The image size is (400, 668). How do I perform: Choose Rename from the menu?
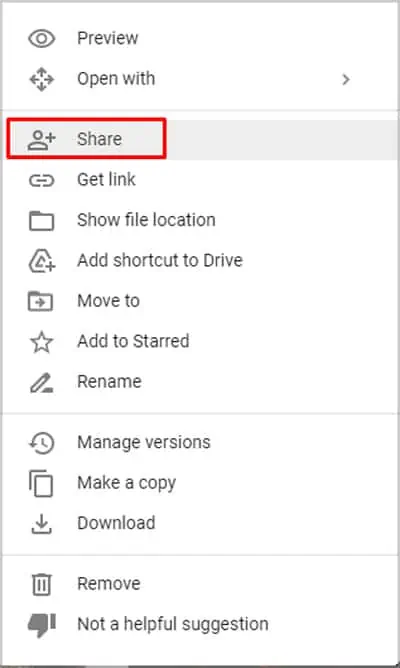pos(200,382)
